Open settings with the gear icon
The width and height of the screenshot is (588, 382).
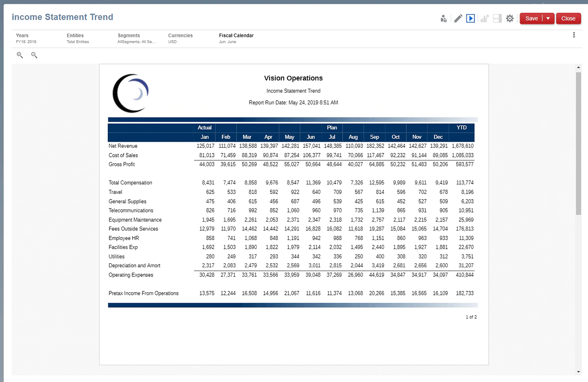pyautogui.click(x=510, y=19)
